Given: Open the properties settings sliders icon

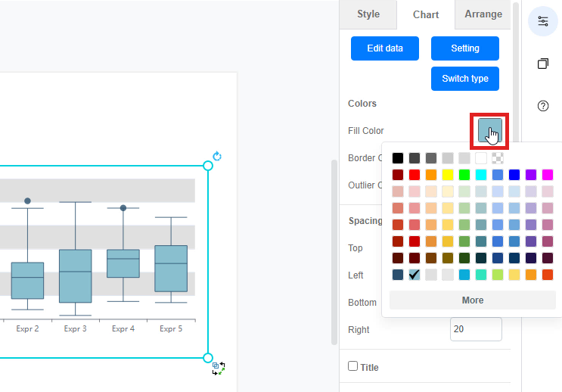Looking at the screenshot, I should 542,21.
